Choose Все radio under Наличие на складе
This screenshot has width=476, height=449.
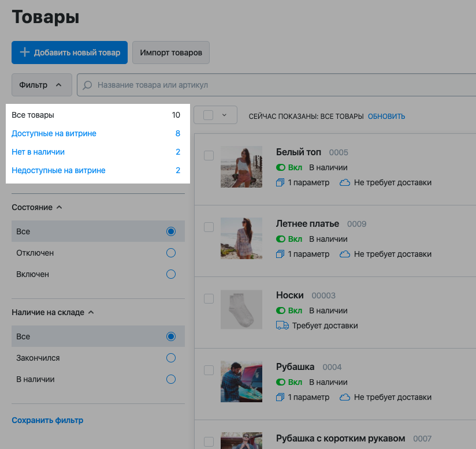point(171,336)
